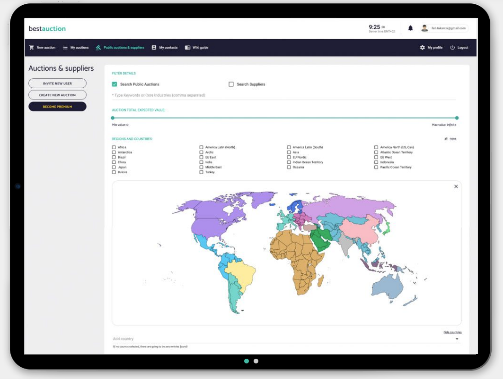Open My auctions in the navigation bar
Image resolution: width=503 pixels, height=379 pixels.
click(76, 48)
